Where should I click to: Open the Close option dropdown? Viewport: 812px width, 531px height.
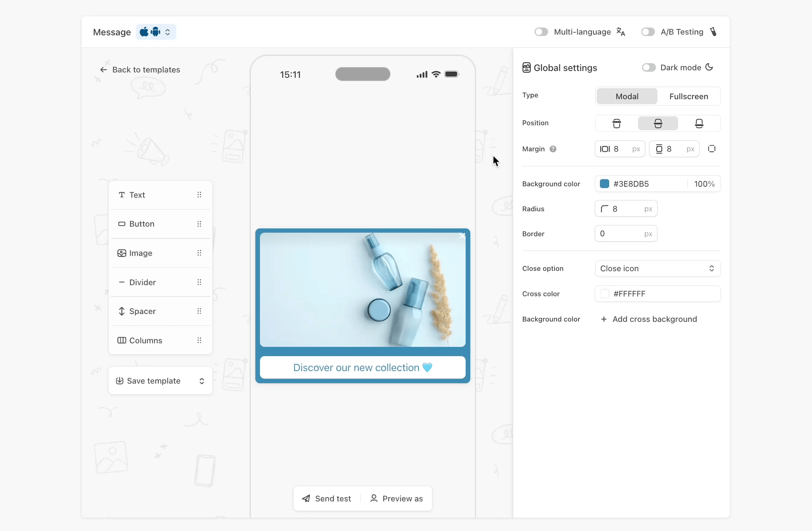(657, 269)
